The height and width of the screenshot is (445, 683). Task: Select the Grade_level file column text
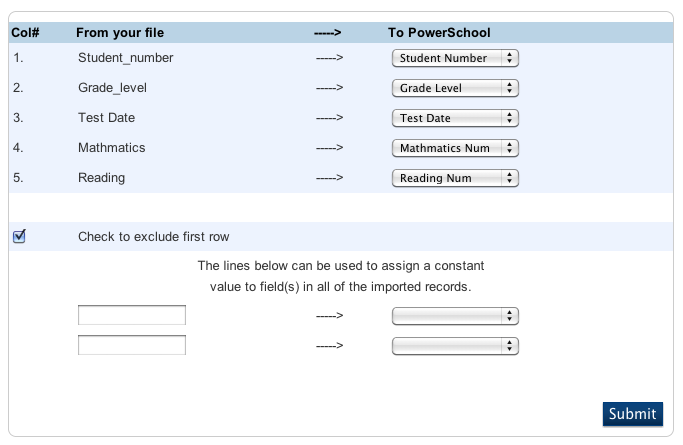pyautogui.click(x=112, y=88)
